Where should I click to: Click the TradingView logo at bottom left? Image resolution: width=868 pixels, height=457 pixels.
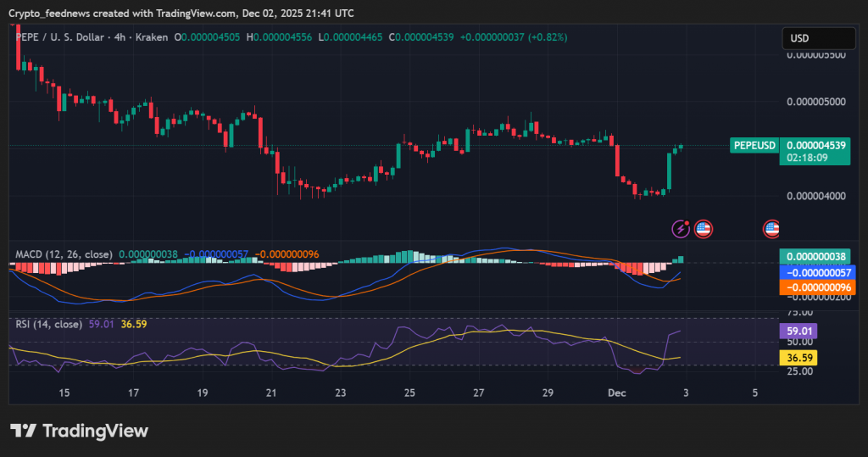[x=79, y=431]
